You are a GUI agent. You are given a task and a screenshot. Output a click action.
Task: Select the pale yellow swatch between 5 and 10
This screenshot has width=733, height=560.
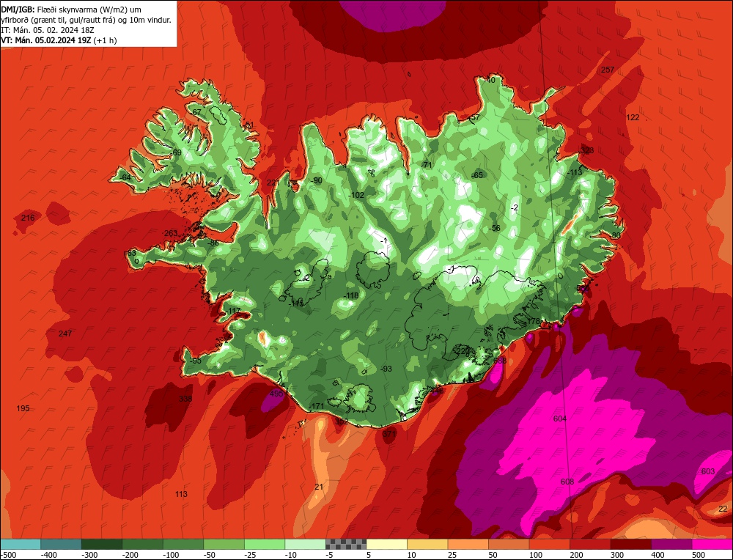click(386, 544)
